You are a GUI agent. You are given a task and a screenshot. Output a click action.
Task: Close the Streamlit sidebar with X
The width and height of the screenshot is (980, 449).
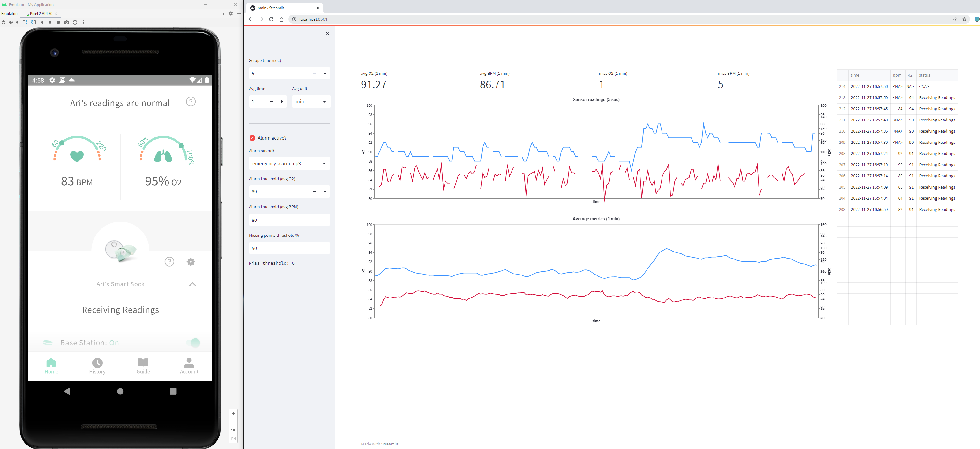pyautogui.click(x=327, y=34)
